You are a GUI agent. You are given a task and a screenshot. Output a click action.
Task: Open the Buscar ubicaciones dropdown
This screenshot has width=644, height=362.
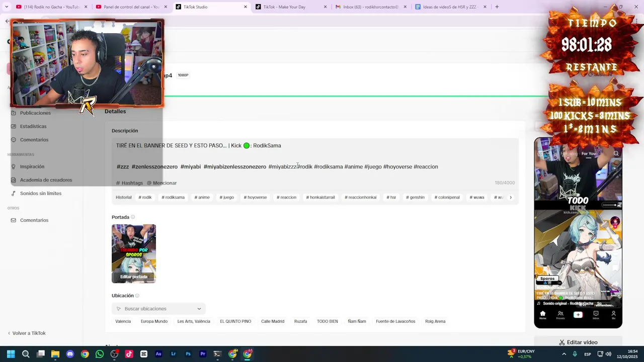pos(158,309)
